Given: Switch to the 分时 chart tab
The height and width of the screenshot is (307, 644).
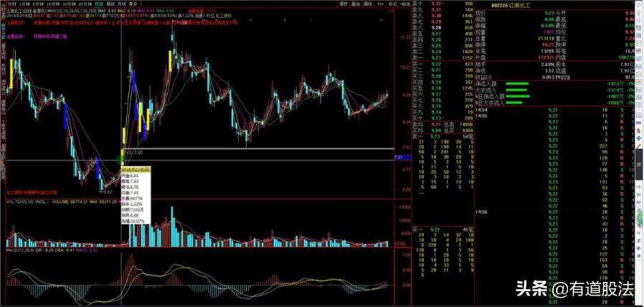Looking at the screenshot, I should (x=13, y=4).
